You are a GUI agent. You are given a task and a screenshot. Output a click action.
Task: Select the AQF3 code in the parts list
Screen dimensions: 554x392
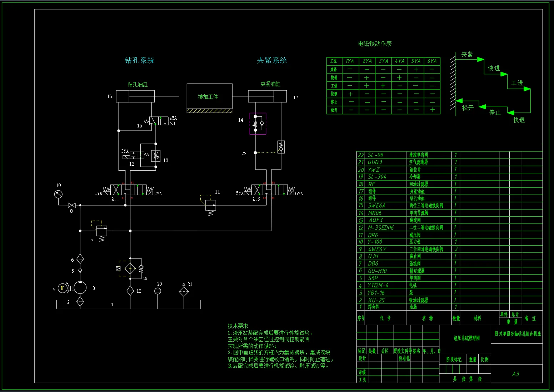(375, 220)
